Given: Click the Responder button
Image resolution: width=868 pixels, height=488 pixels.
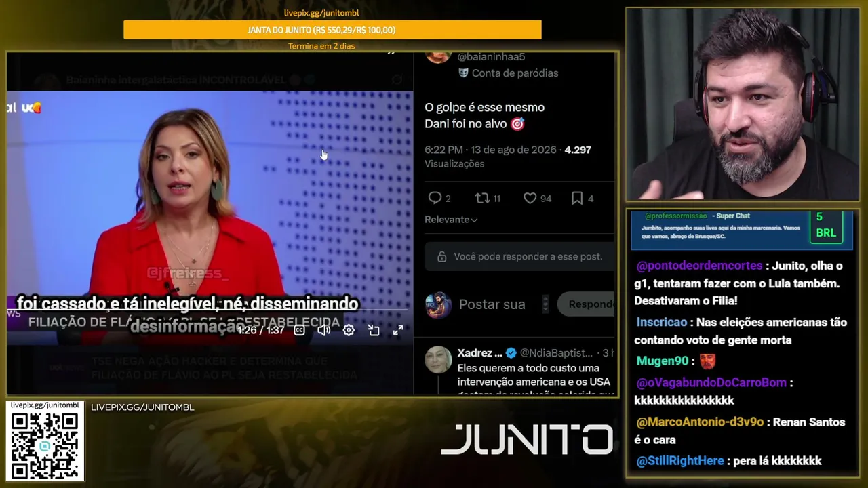Looking at the screenshot, I should click(587, 304).
